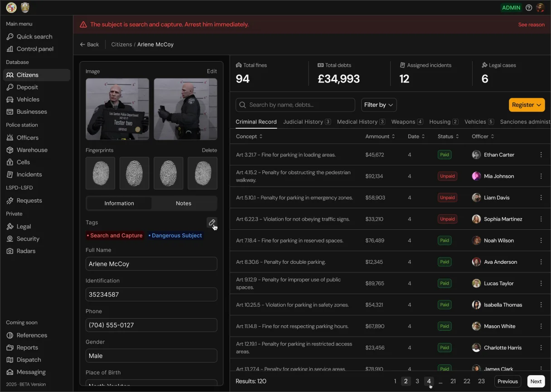Click the warning triangle alert icon

[83, 24]
